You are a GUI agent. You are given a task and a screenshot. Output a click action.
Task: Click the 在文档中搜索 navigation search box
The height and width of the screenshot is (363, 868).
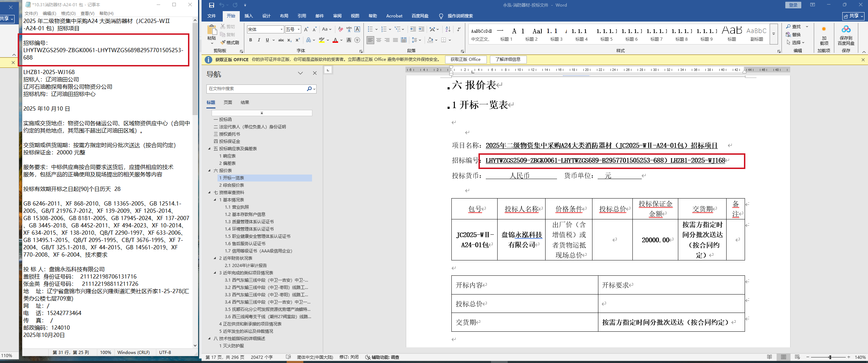(x=256, y=89)
